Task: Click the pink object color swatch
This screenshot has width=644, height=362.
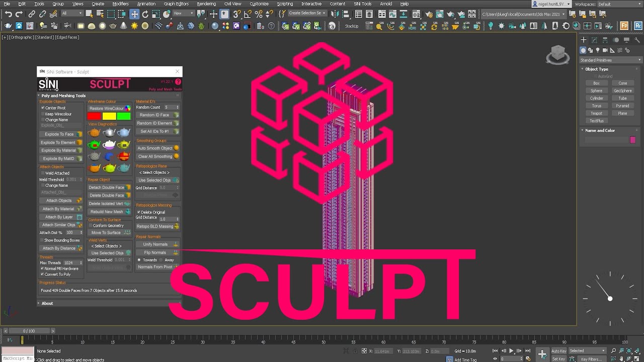Action: [633, 140]
